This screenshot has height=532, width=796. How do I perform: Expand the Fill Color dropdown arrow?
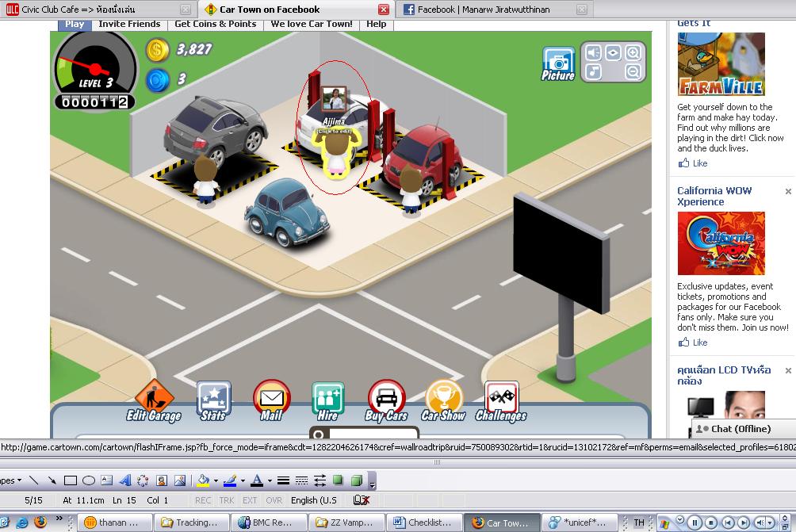(216, 480)
